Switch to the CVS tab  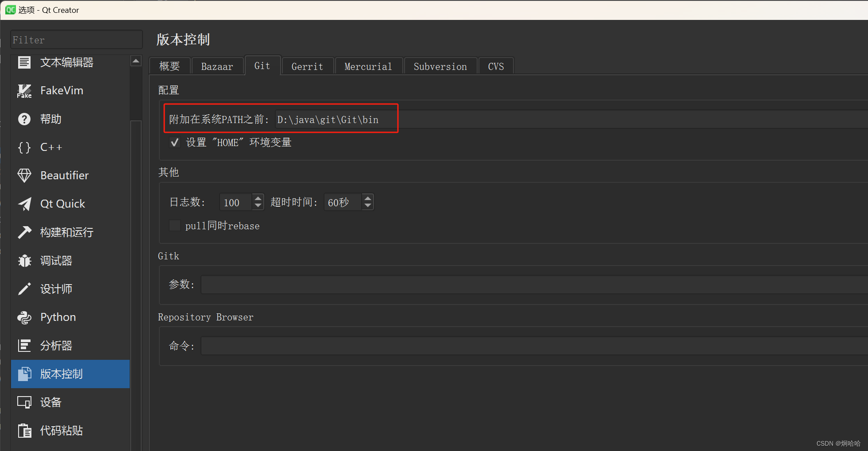pos(496,66)
